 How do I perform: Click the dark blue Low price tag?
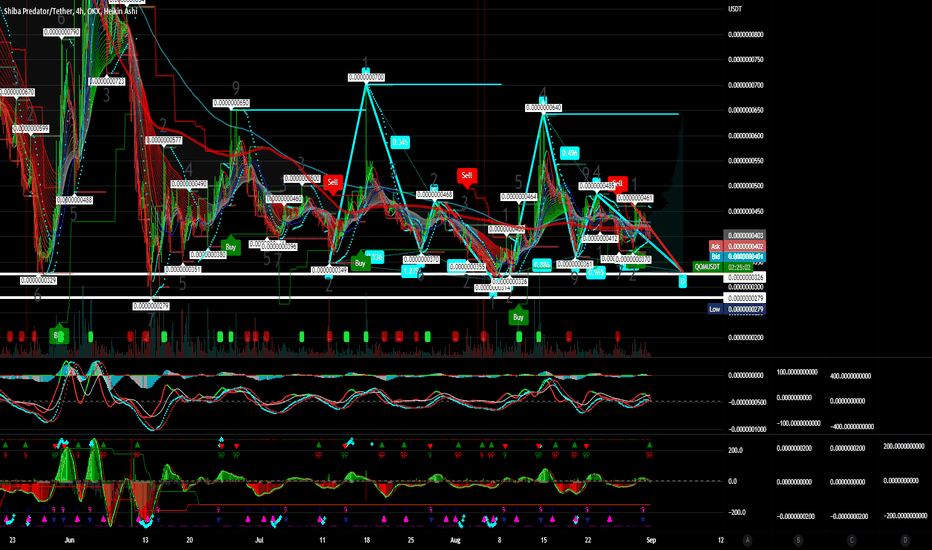[x=715, y=309]
